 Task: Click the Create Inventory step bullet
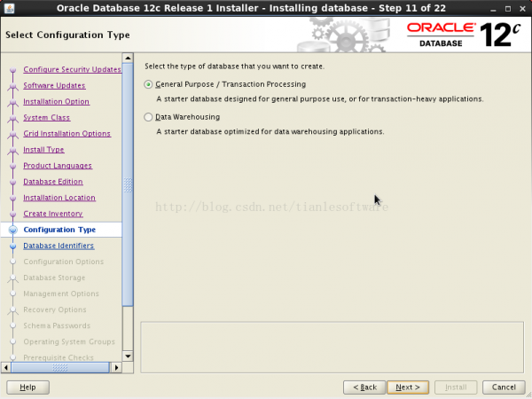point(13,214)
